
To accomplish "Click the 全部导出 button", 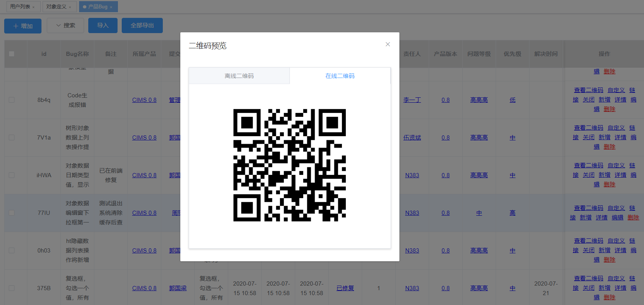I will (x=142, y=25).
